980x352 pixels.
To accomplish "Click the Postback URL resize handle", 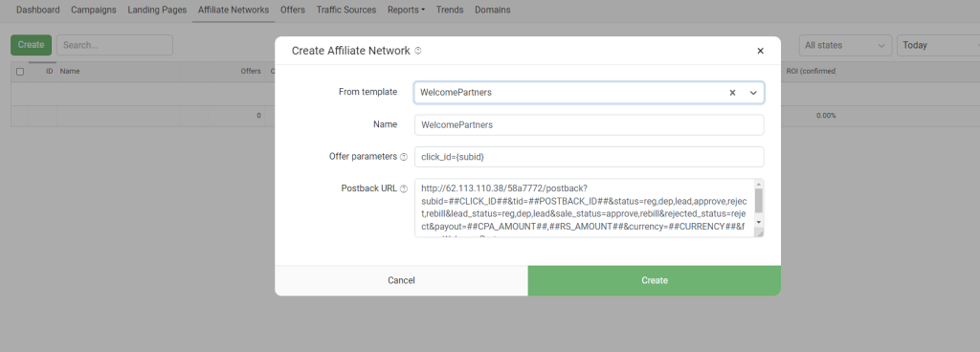I will tap(759, 233).
